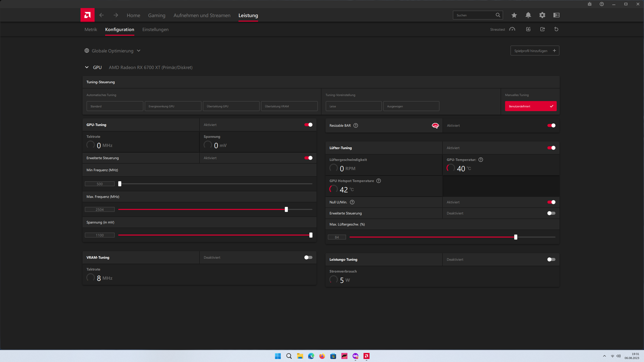This screenshot has height=362, width=644.
Task: Select the Konfiguration subtab
Action: click(x=119, y=29)
